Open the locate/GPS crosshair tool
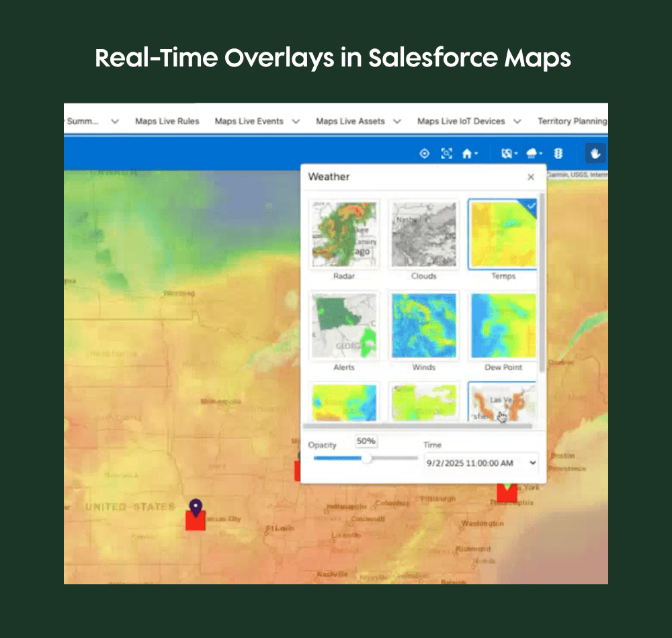Screen dimensions: 672x638 (425, 153)
